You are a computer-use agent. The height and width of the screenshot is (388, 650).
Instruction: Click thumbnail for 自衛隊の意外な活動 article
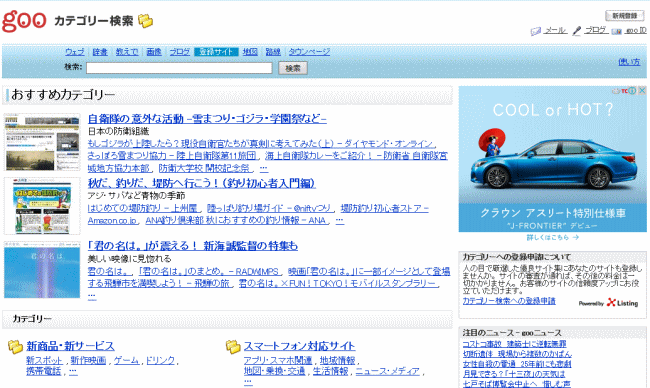click(x=42, y=142)
